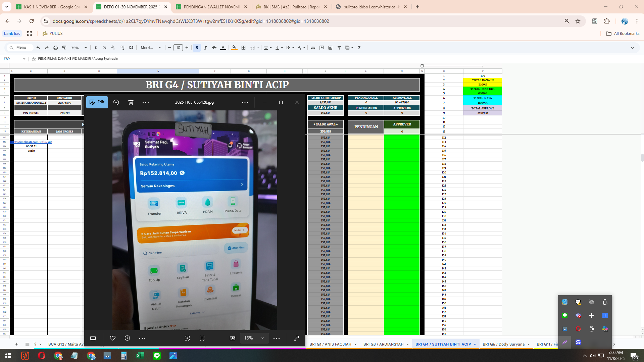Open the 75% zoom dropdown in Sheets
The height and width of the screenshot is (362, 644).
point(79,48)
